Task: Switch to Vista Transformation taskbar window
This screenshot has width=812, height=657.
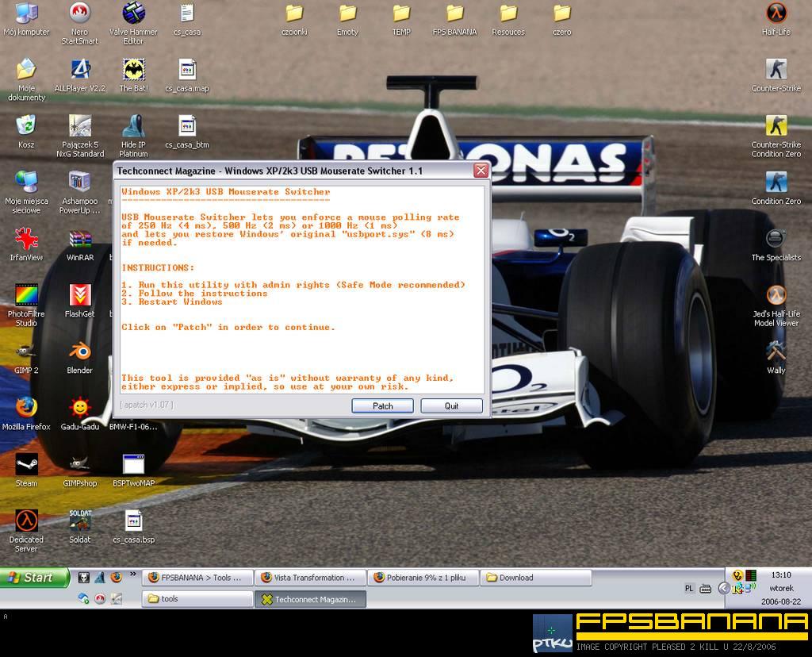Action: coord(310,577)
